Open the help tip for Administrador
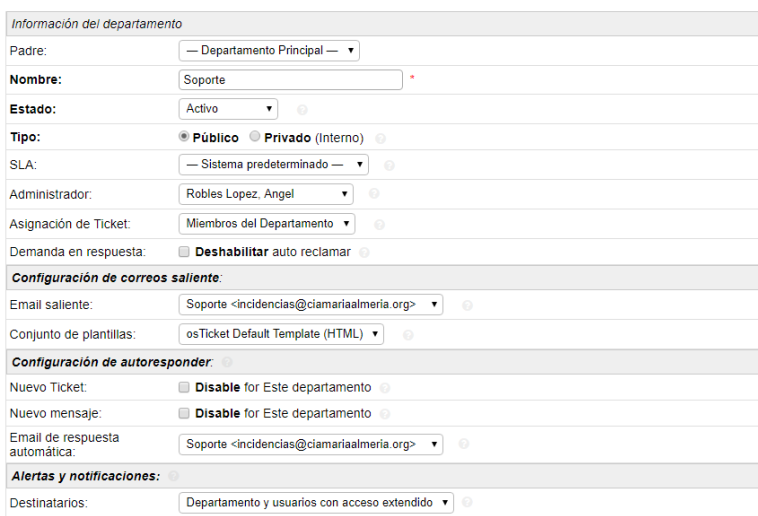 click(374, 194)
